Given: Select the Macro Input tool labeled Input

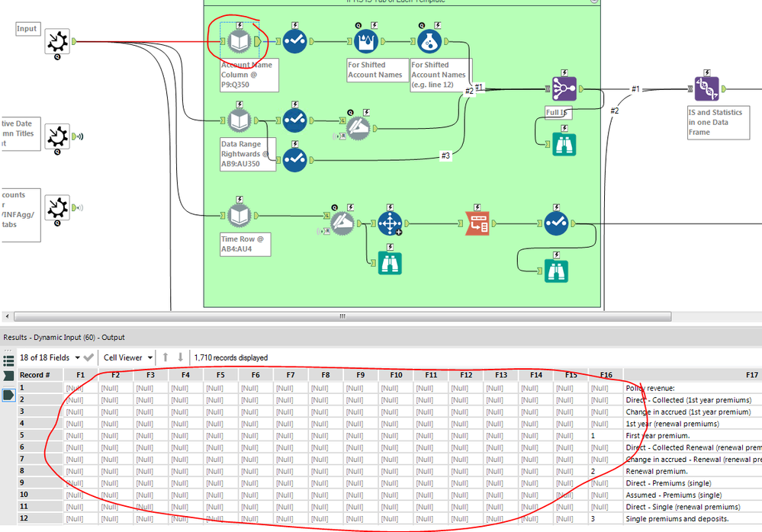Looking at the screenshot, I should point(57,41).
